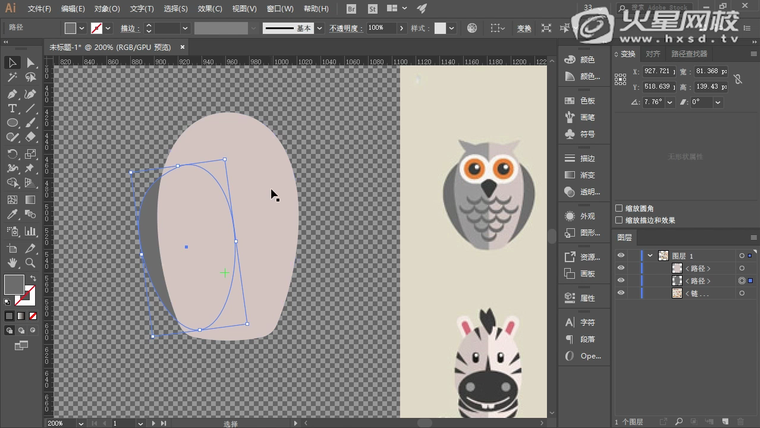Open the 效果(C) menu

point(210,8)
